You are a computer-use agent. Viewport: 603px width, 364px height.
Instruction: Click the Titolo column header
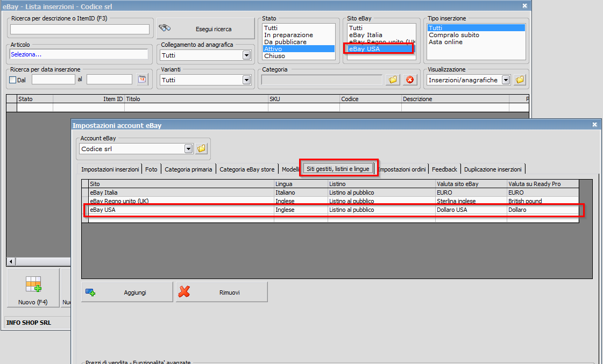196,99
